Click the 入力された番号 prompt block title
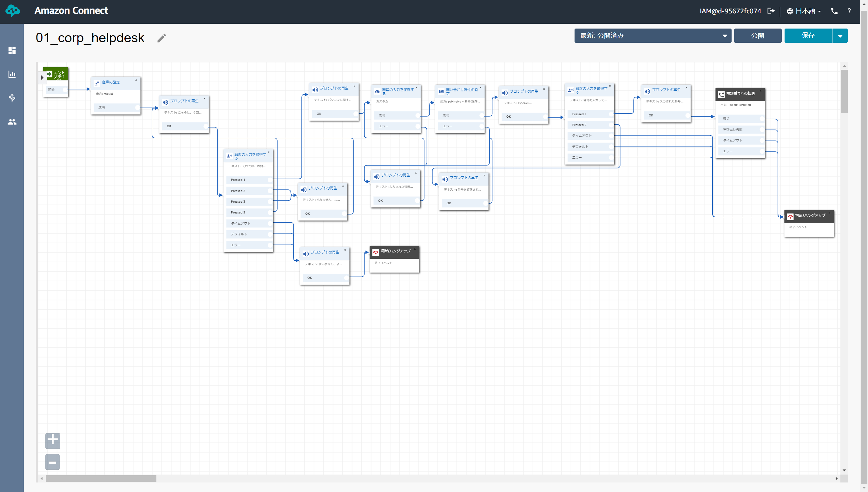868x492 pixels. pyautogui.click(x=666, y=90)
